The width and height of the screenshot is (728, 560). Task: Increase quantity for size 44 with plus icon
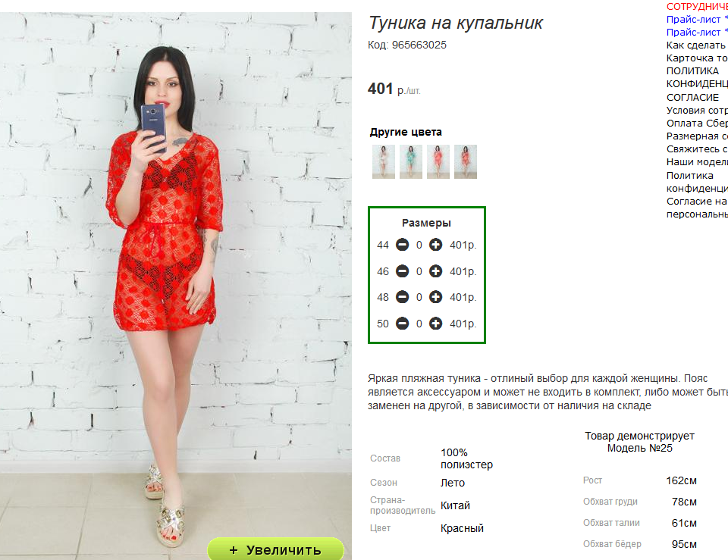(x=435, y=245)
